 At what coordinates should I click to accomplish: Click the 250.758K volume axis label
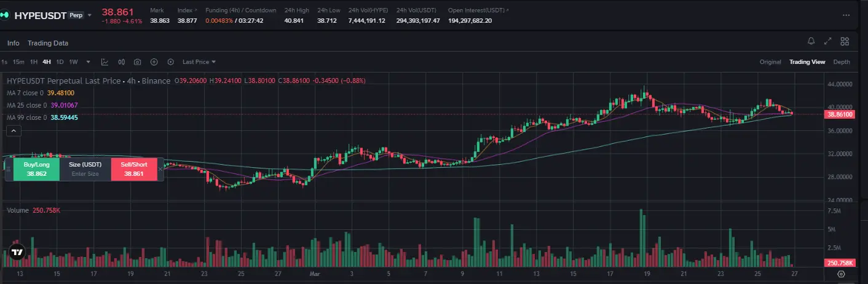(840, 263)
